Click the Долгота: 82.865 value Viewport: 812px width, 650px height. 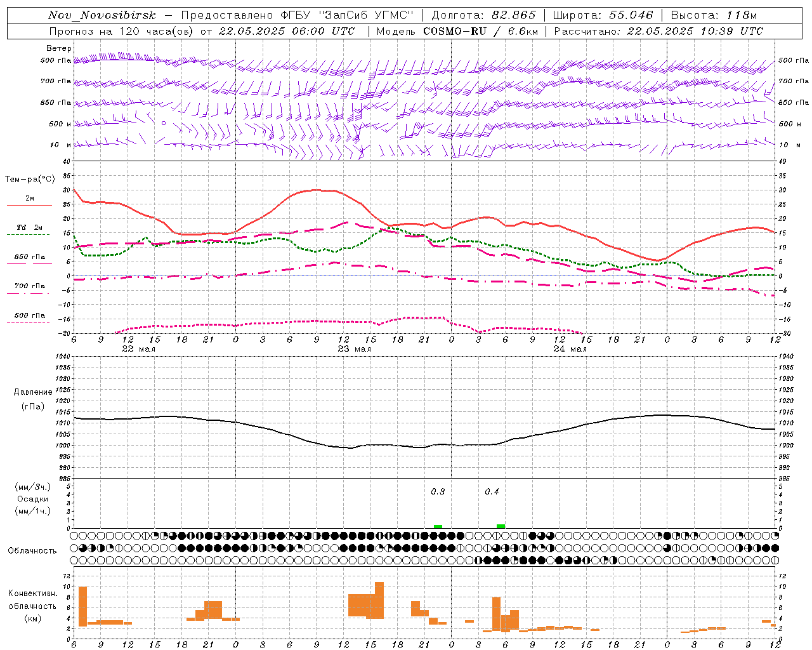(x=483, y=15)
